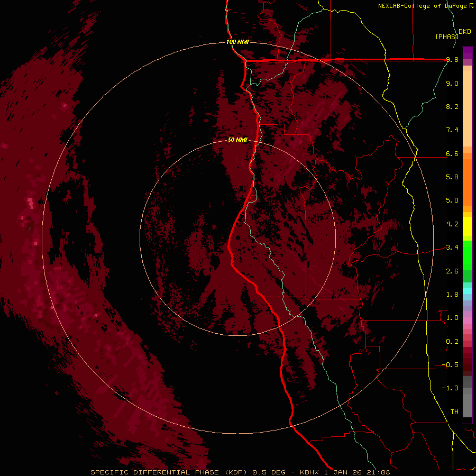Select the [PHAS] scale heading
476x476 pixels.
click(447, 36)
